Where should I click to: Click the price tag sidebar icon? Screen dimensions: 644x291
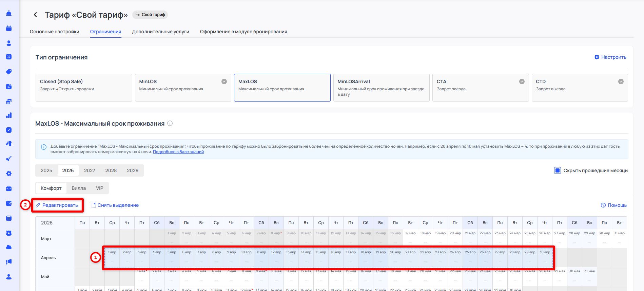coord(9,72)
